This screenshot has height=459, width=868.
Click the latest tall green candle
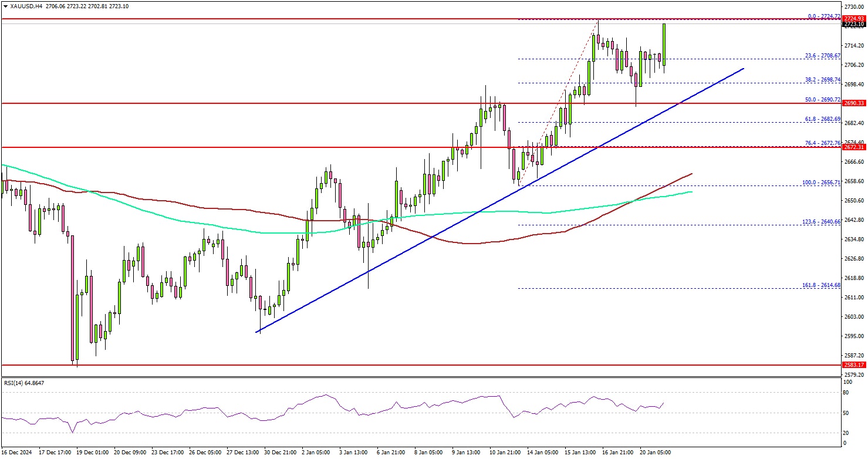[664, 44]
